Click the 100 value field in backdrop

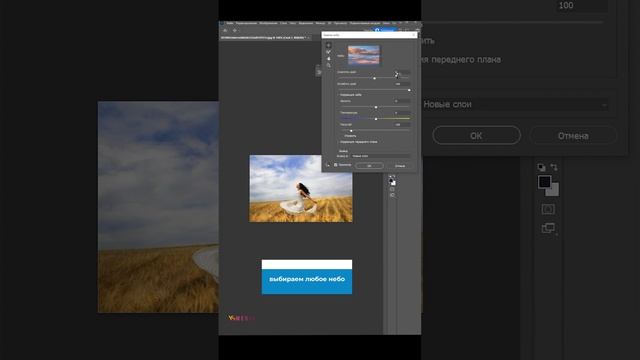582,5
